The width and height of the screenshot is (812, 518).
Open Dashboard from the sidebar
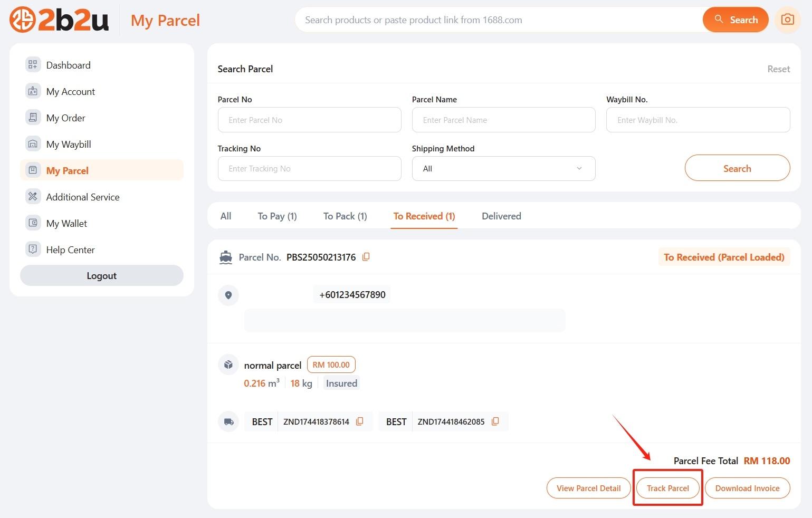(68, 65)
